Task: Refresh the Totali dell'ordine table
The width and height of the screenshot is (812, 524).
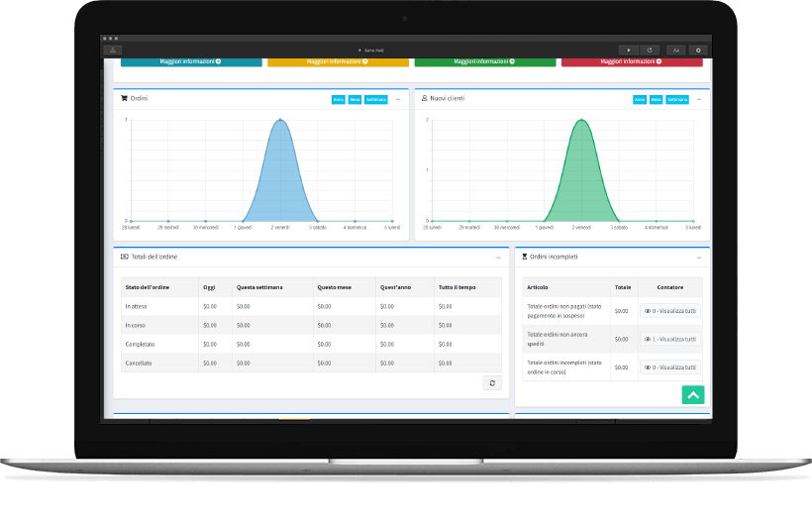Action: pyautogui.click(x=492, y=383)
